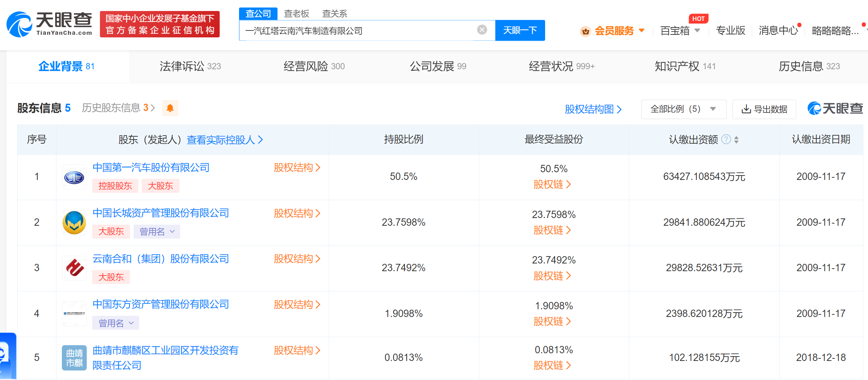Click the shareholder alert bell icon

pos(170,108)
